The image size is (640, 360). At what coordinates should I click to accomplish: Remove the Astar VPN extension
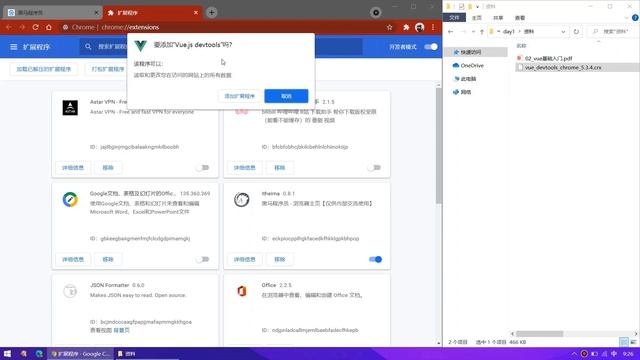[x=108, y=168]
